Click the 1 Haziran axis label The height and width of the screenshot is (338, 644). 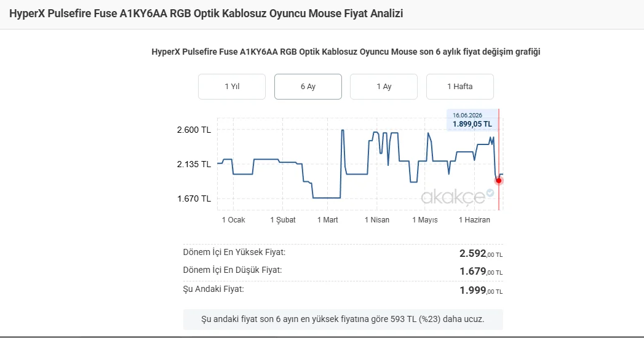474,220
